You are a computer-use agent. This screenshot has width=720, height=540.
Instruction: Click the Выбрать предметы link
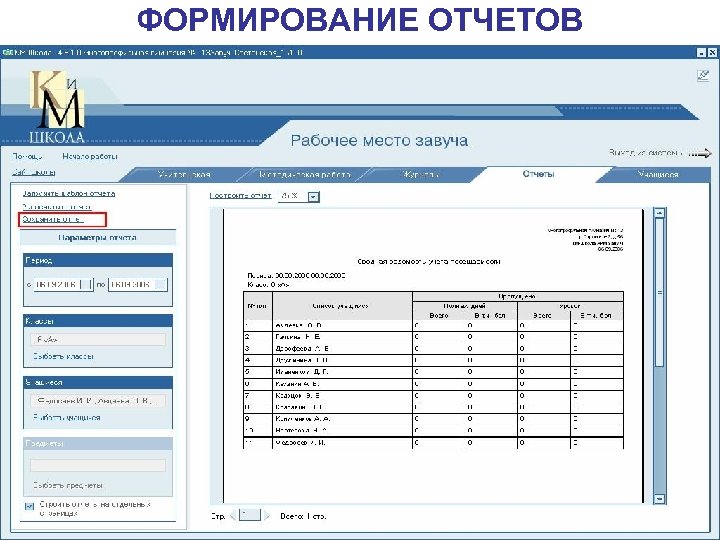[68, 485]
